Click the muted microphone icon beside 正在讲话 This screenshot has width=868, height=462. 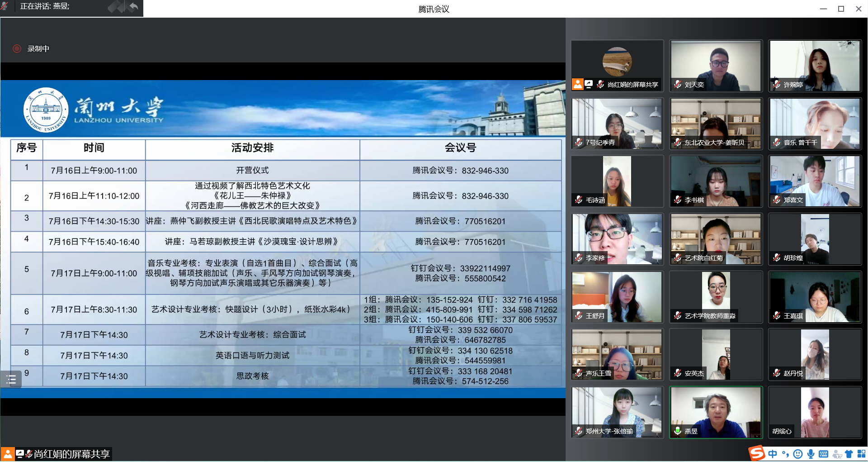pos(4,6)
